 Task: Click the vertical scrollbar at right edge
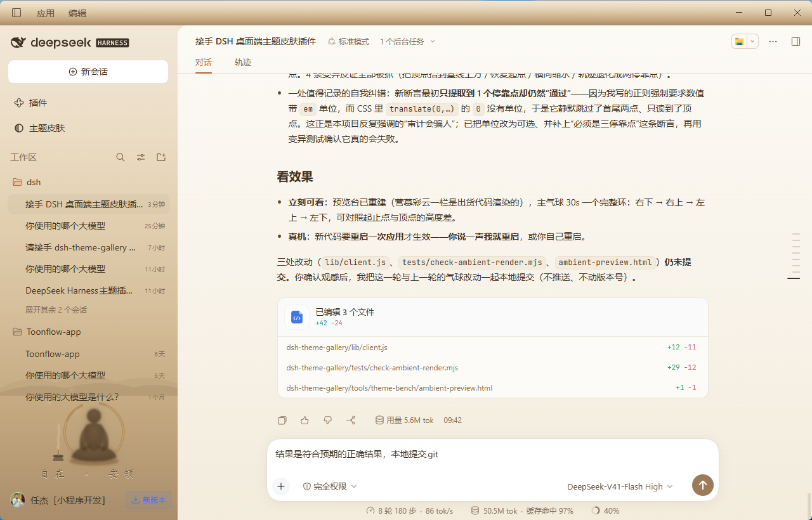click(809, 505)
